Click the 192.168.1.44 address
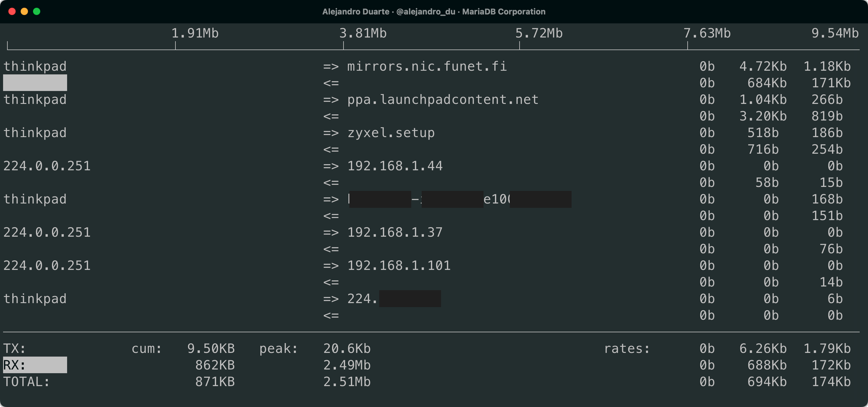This screenshot has width=868, height=407. click(395, 166)
